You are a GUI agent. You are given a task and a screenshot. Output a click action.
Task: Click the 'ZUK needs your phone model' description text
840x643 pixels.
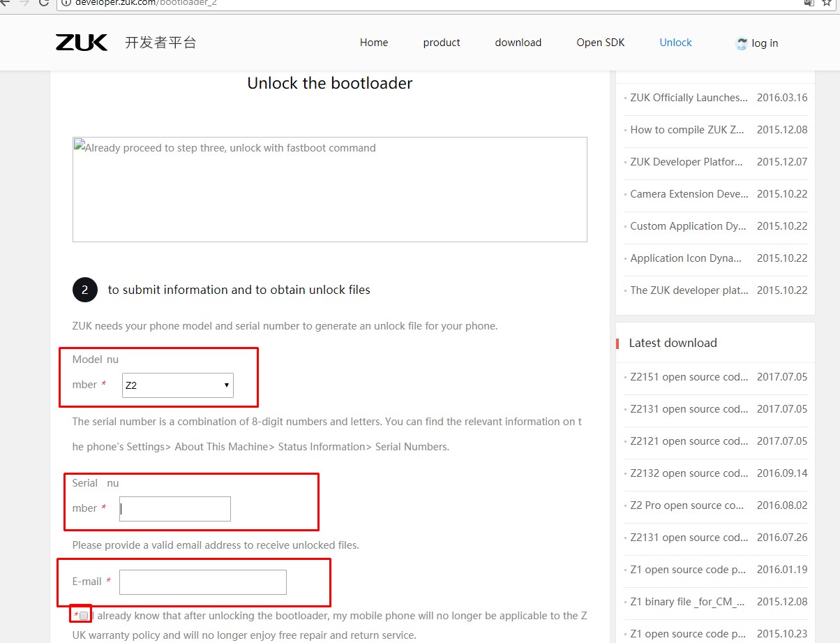[285, 326]
